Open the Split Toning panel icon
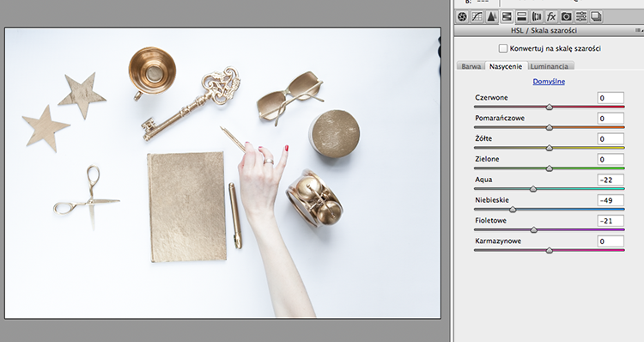This screenshot has width=644, height=342. pos(521,17)
